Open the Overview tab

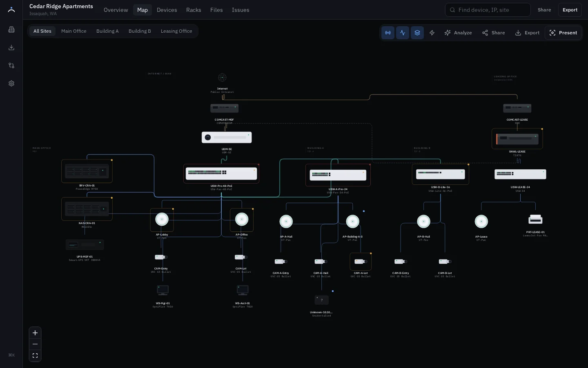[116, 10]
